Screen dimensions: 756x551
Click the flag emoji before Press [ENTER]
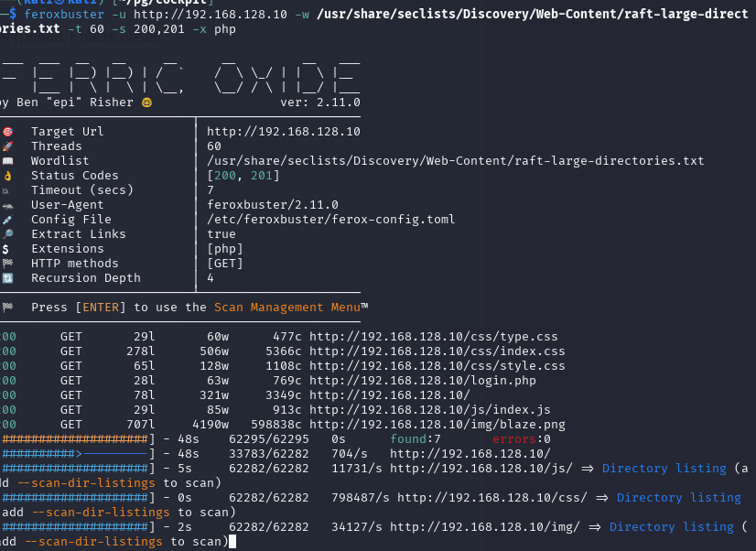7,307
